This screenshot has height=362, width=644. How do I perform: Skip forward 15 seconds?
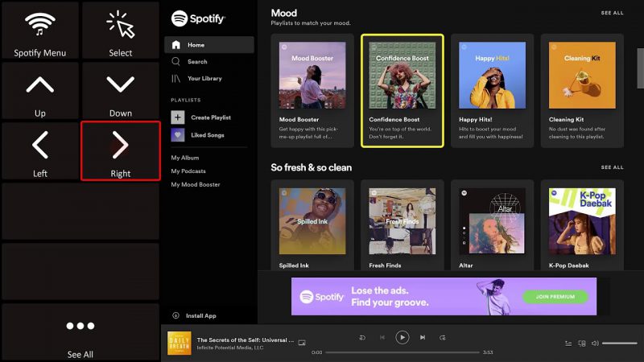[442, 338]
